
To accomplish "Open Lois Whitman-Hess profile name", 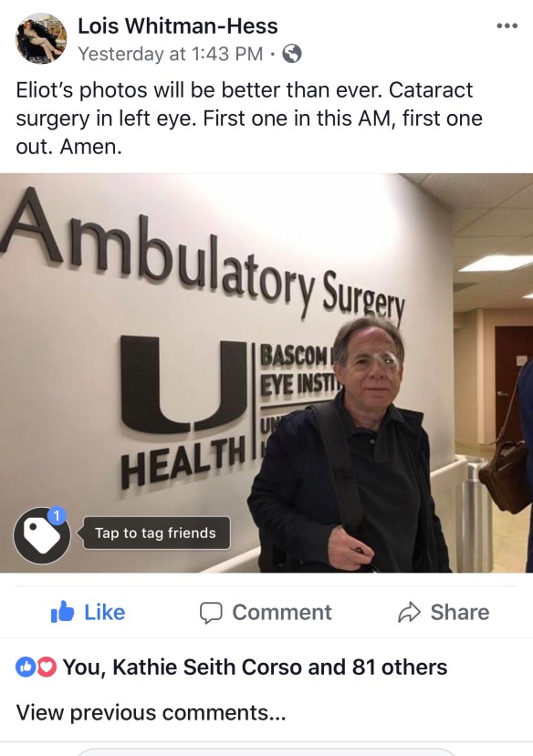I will tap(178, 26).
